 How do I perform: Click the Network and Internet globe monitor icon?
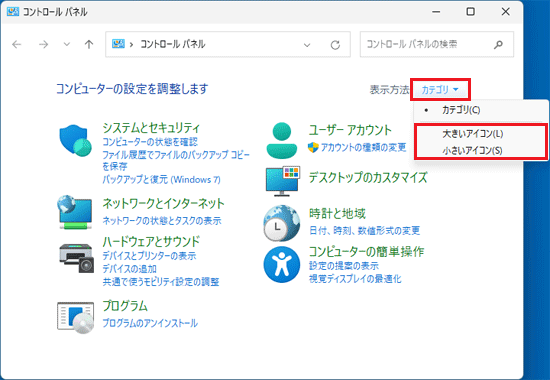75,212
